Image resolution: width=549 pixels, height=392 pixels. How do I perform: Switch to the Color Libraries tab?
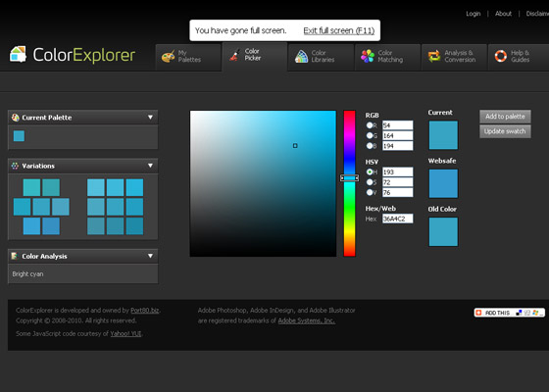click(x=322, y=57)
